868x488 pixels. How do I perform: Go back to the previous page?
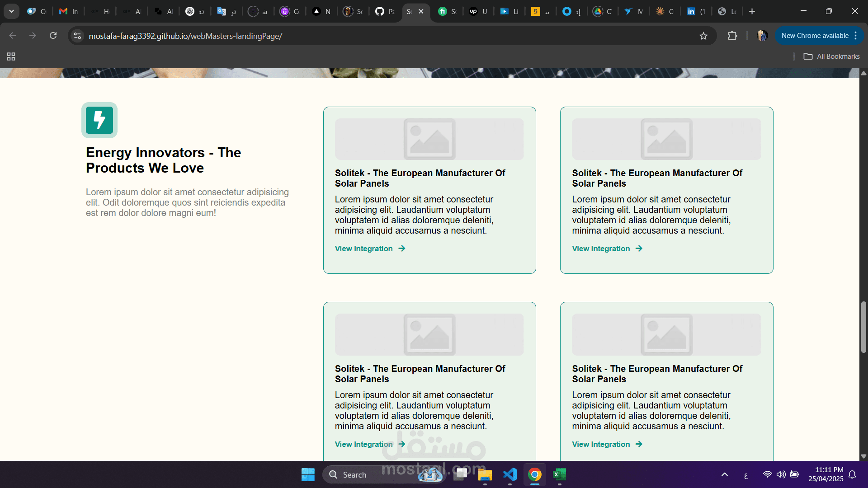(13, 36)
